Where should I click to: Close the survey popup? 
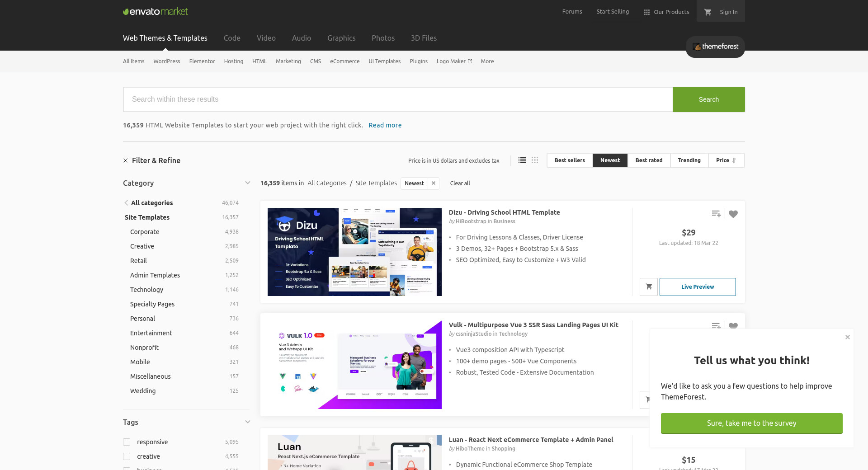point(848,337)
